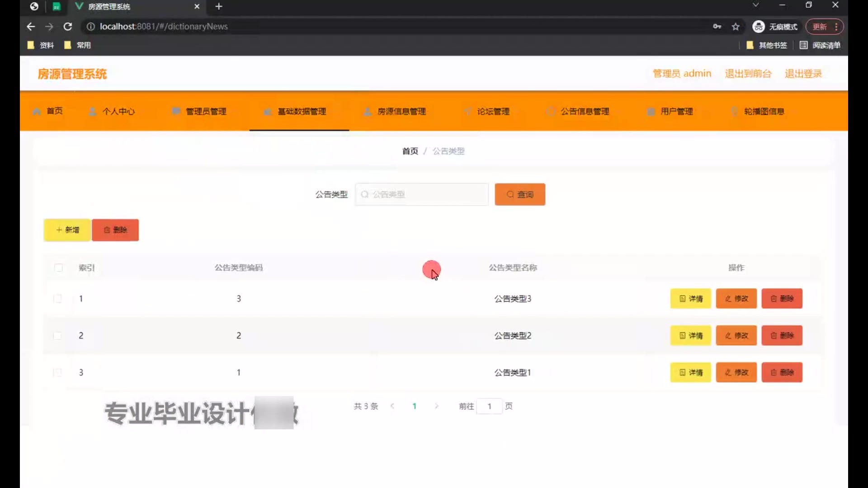Viewport: 868px width, 488px height.
Task: Click the 无痕模式 incognito icon
Action: click(x=758, y=27)
